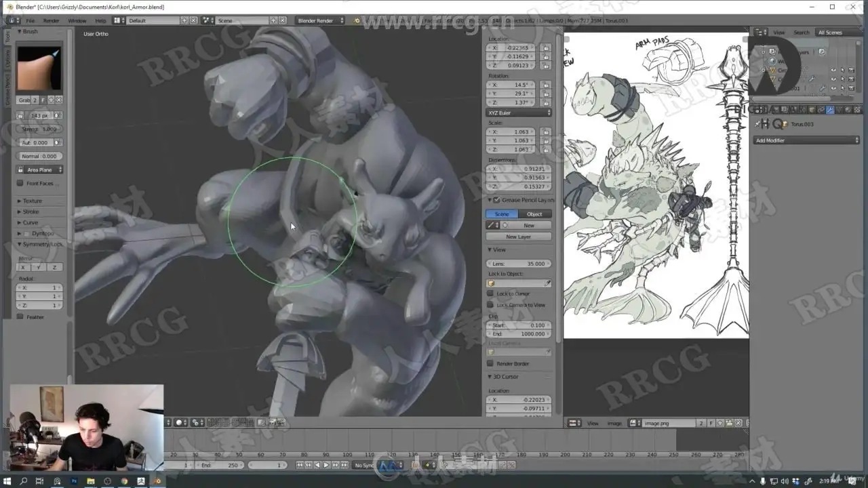This screenshot has height=488, width=868.
Task: Click the Location X value field
Action: [512, 48]
